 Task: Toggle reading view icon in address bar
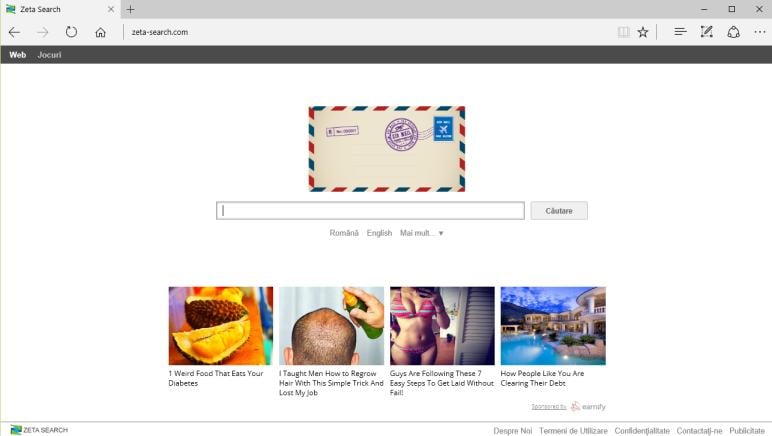pyautogui.click(x=623, y=32)
